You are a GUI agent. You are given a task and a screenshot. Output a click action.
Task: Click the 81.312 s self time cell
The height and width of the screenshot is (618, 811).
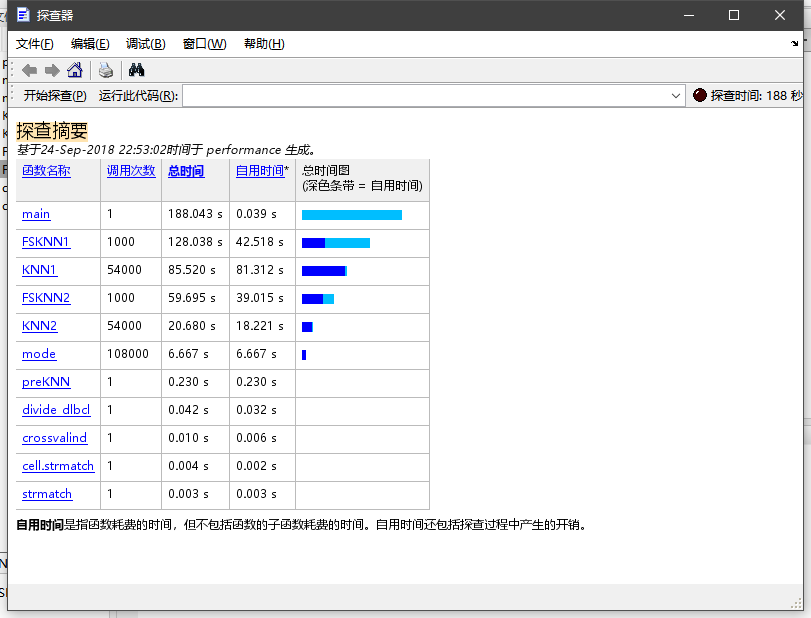pyautogui.click(x=260, y=270)
